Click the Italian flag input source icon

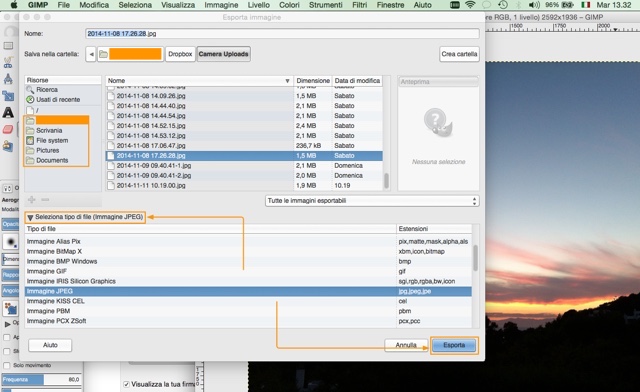coord(586,5)
